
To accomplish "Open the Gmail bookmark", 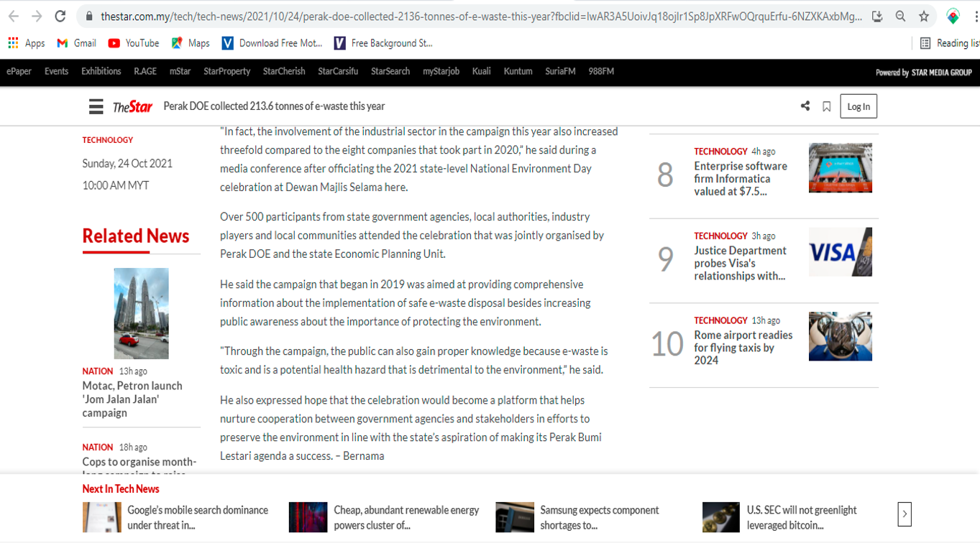I will click(x=76, y=43).
